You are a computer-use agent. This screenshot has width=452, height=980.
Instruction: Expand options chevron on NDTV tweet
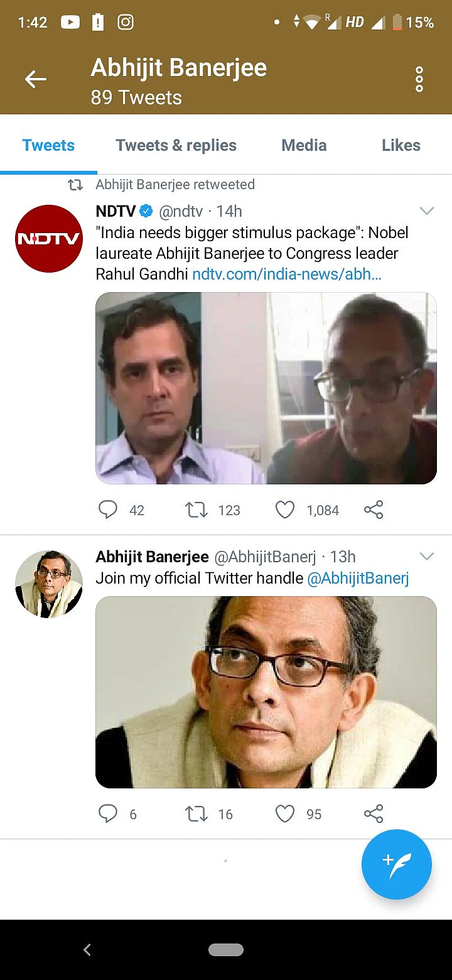coord(427,211)
